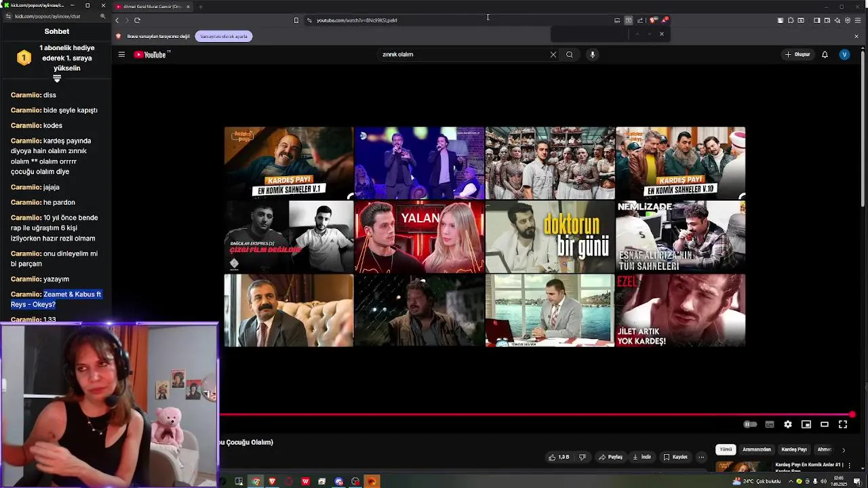Toggle subtitles in the video player

click(770, 424)
